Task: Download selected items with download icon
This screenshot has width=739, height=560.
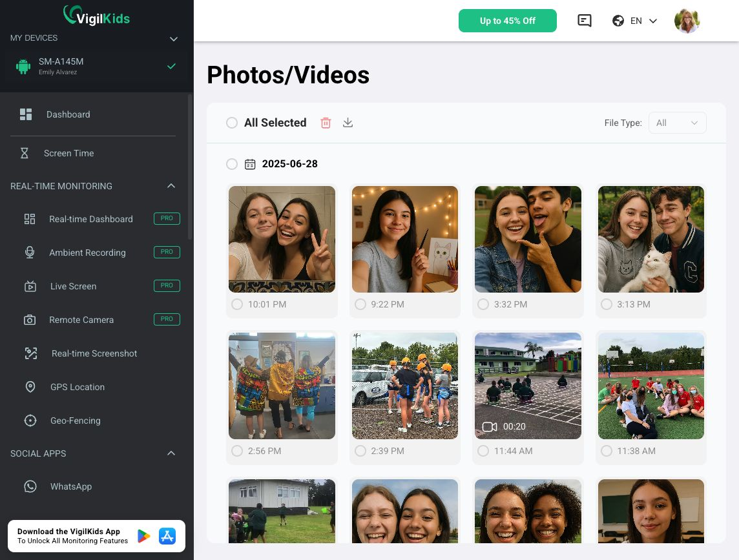Action: [348, 123]
